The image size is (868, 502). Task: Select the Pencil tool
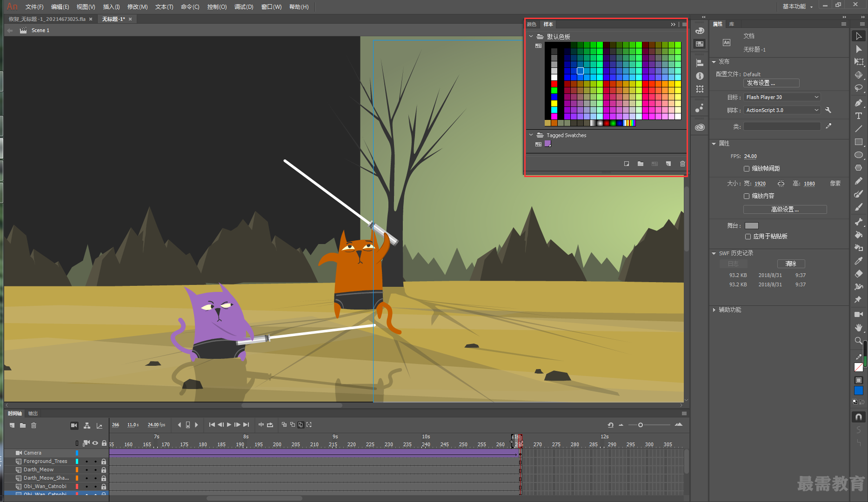859,181
